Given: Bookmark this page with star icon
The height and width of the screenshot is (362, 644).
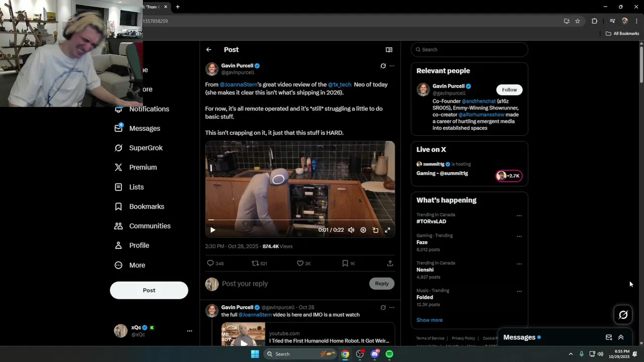Looking at the screenshot, I should [x=578, y=21].
